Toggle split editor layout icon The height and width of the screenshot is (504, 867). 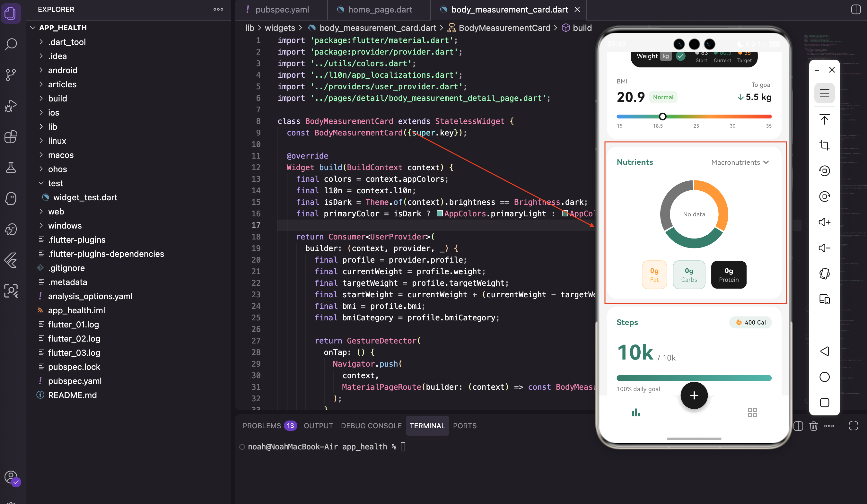coord(856,9)
